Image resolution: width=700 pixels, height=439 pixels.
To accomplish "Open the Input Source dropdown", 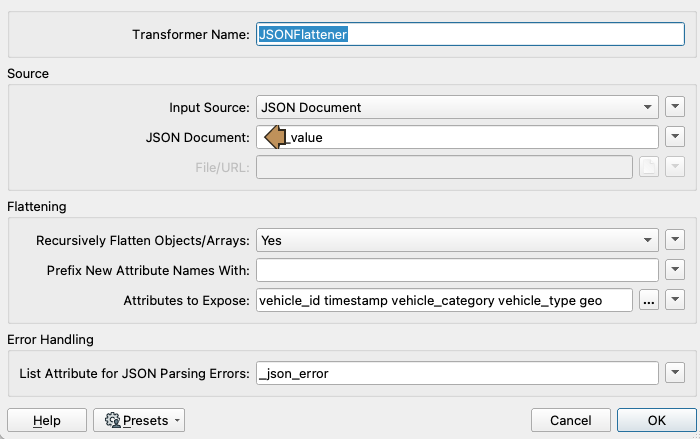I will pyautogui.click(x=457, y=107).
